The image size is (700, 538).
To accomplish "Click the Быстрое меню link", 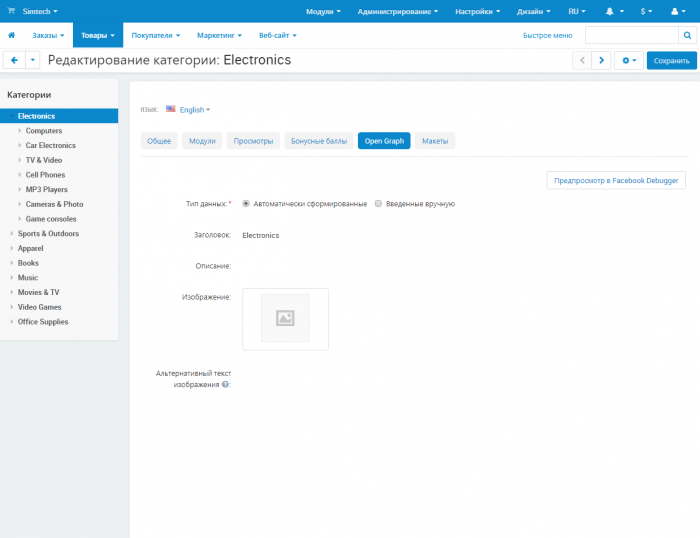I will pyautogui.click(x=547, y=35).
